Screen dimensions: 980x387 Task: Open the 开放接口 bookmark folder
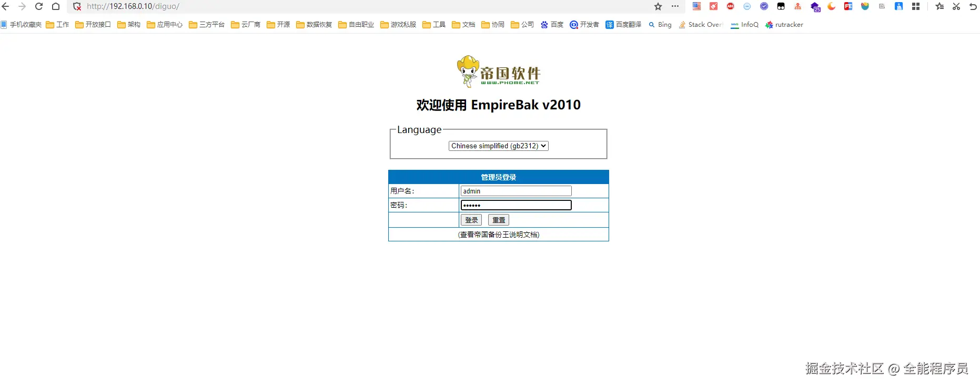[93, 25]
